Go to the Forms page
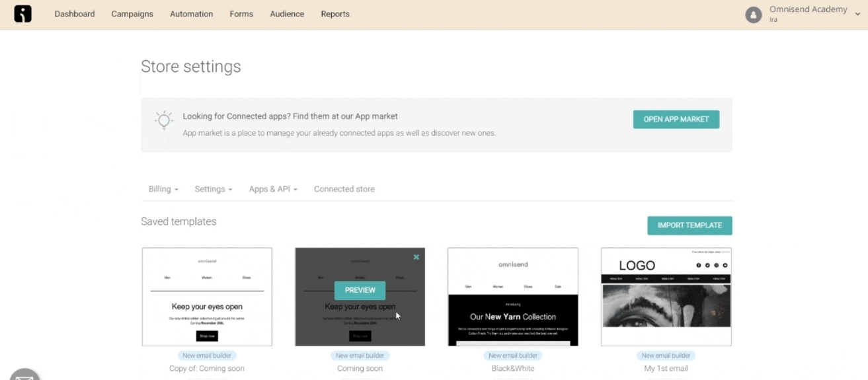The height and width of the screenshot is (380, 868). [241, 14]
